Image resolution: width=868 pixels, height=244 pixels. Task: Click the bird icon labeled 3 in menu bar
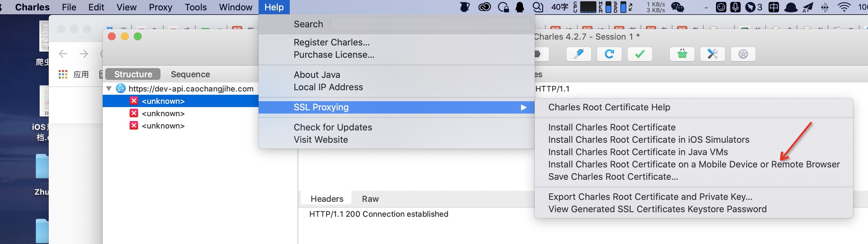pyautogui.click(x=753, y=7)
